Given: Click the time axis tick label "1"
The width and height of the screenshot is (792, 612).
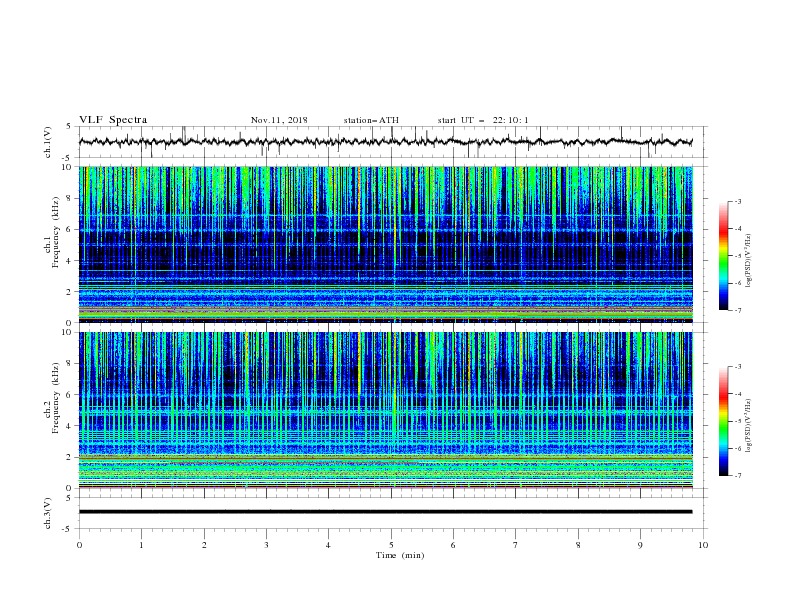Looking at the screenshot, I should pyautogui.click(x=141, y=545).
